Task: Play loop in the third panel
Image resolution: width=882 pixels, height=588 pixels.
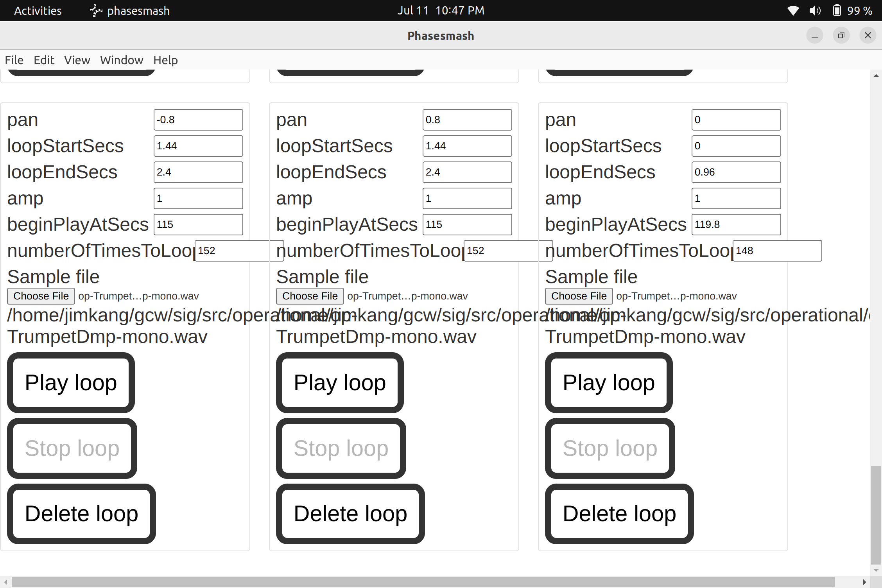Action: tap(609, 383)
